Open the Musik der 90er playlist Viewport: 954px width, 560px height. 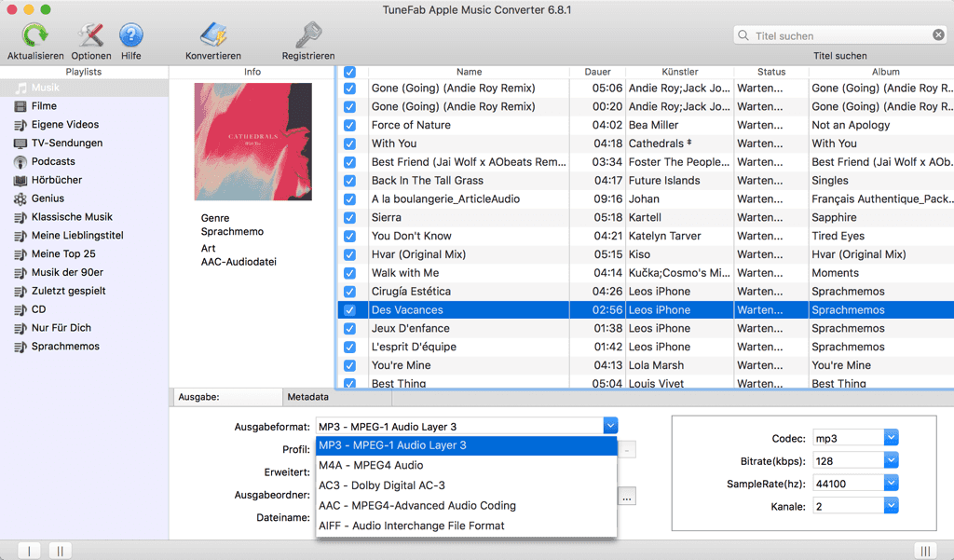tap(84, 272)
